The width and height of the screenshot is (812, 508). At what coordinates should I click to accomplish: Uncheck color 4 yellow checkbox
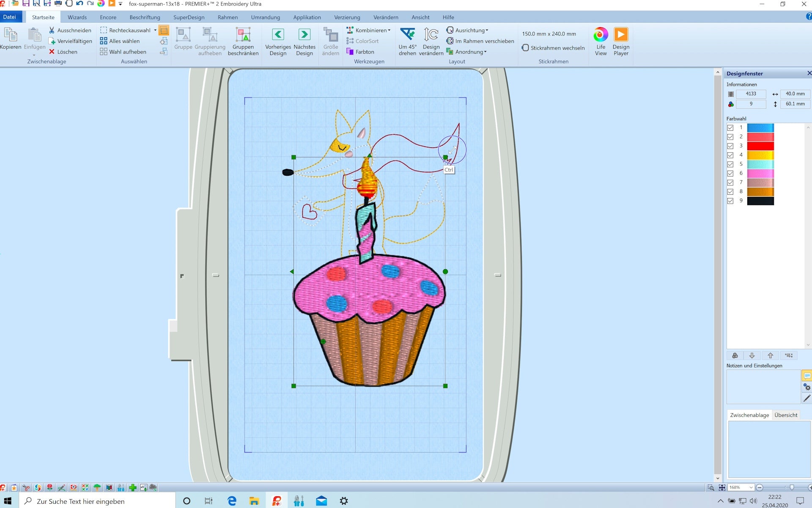click(x=730, y=155)
